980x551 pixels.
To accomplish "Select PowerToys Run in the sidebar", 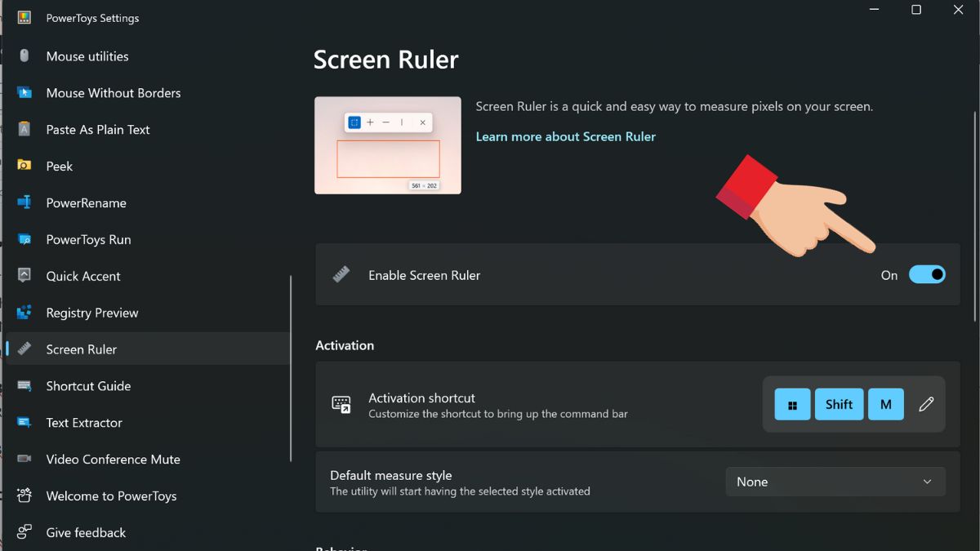I will 88,240.
